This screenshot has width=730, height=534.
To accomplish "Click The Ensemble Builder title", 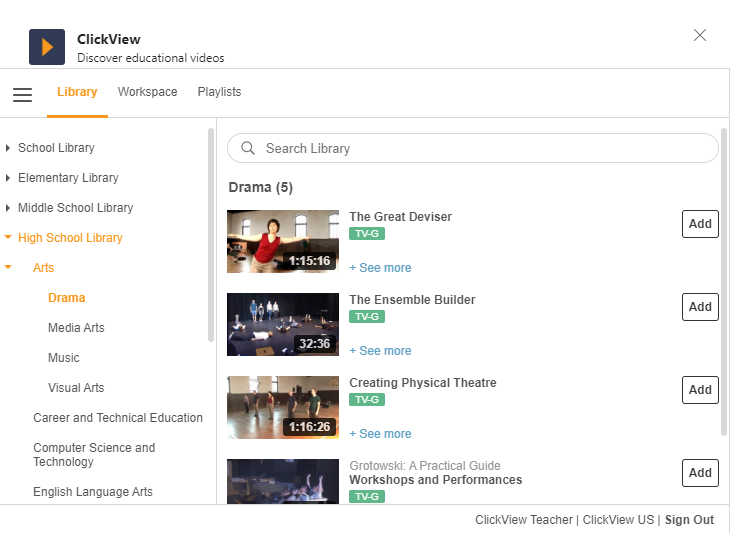I will [x=412, y=299].
